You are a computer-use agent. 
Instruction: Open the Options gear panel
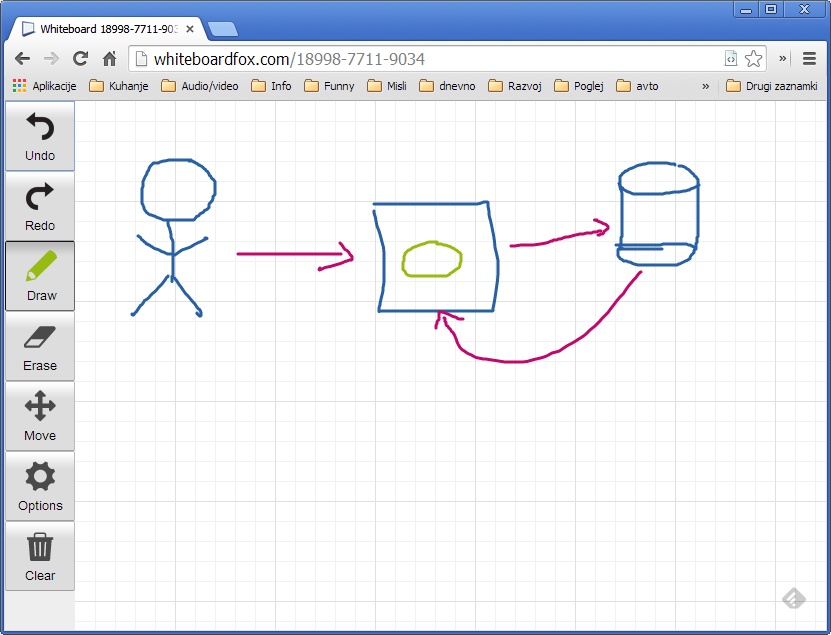coord(40,486)
